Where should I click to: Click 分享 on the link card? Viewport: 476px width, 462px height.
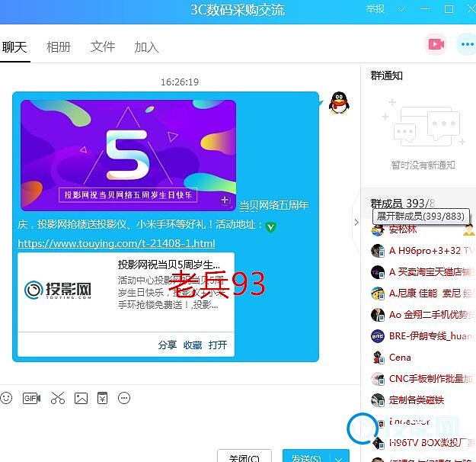(168, 345)
